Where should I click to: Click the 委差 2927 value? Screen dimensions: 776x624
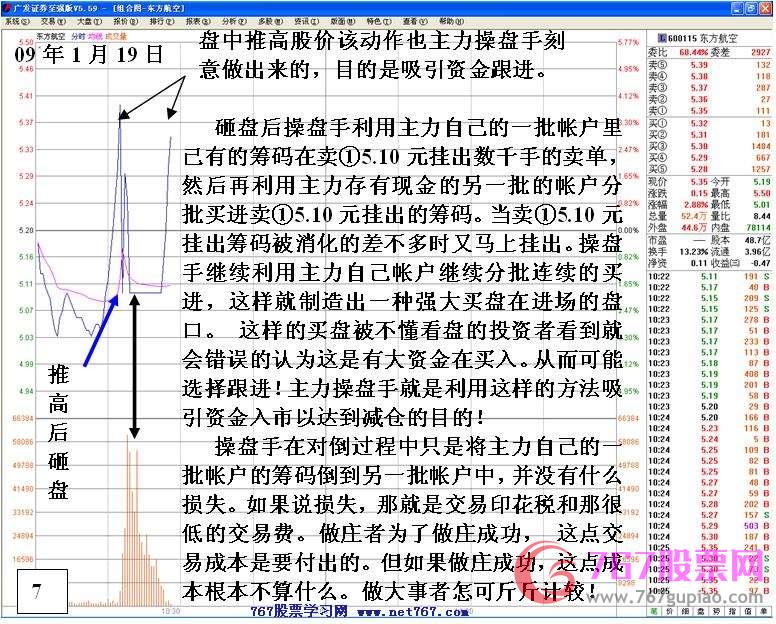pyautogui.click(x=761, y=52)
